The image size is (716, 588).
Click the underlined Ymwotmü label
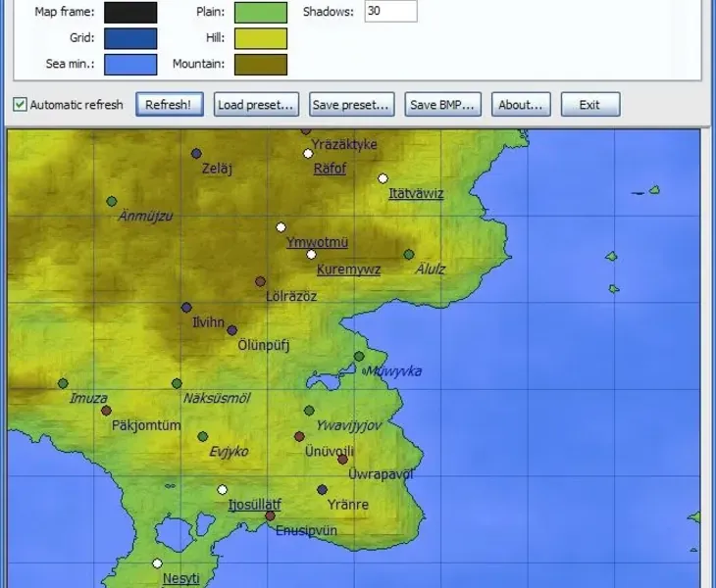click(x=317, y=242)
